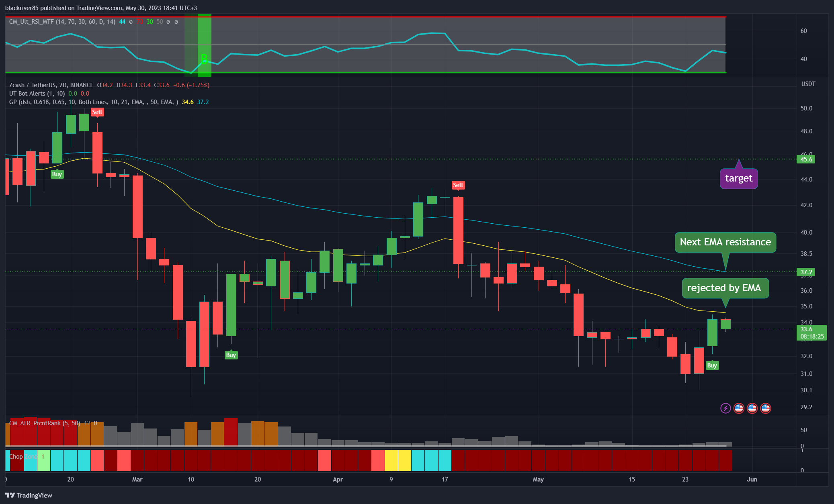Click the Chop Zone indicator label
Viewport: 834px width, 504px height.
[23, 457]
